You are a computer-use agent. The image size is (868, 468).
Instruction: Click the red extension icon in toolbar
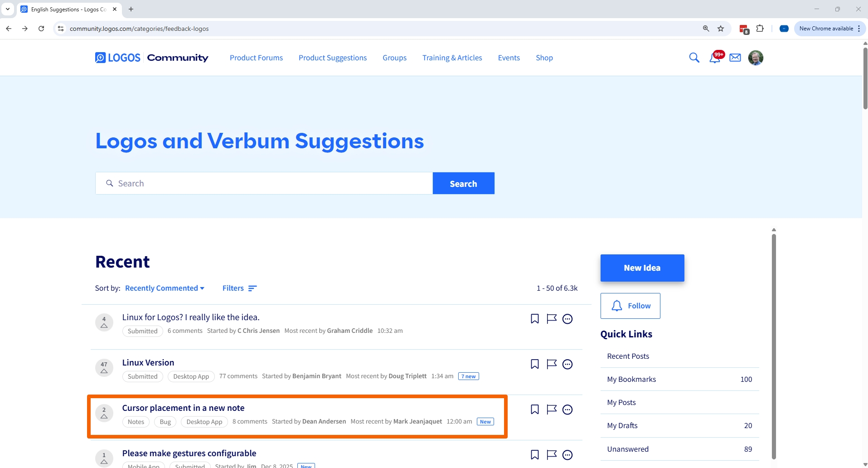(744, 29)
